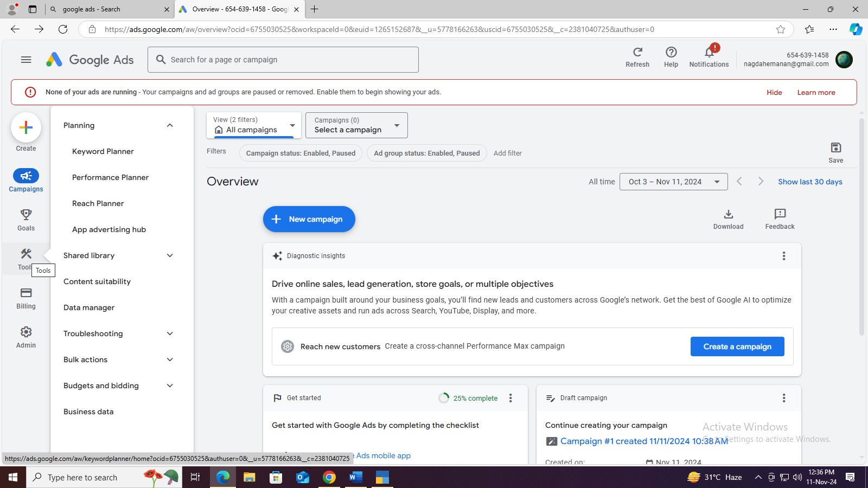
Task: Select Keyword Planner from the menu
Action: (x=103, y=151)
